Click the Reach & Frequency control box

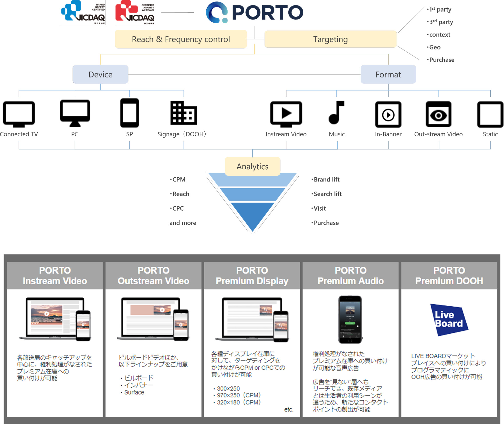pyautogui.click(x=181, y=39)
